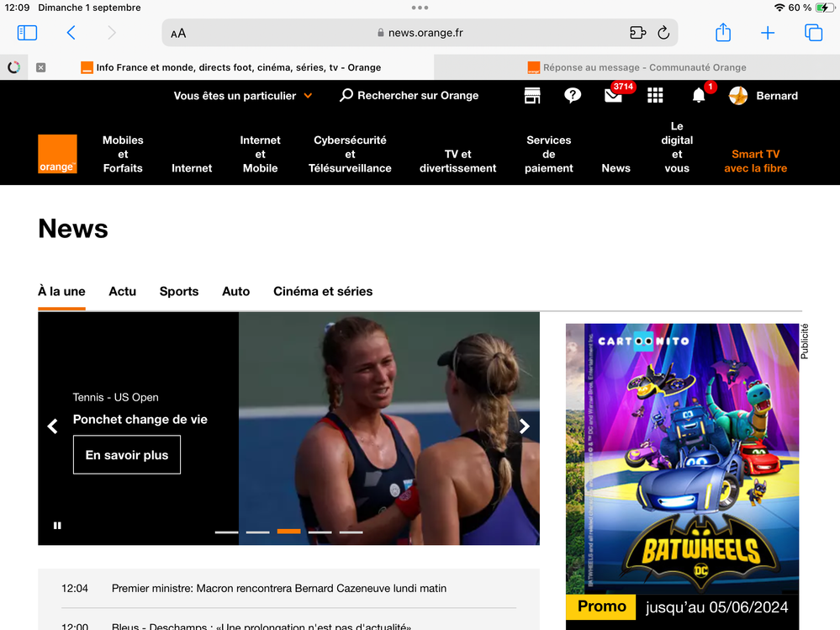Click the News page heading
Viewport: 840px width, 630px height.
point(73,229)
